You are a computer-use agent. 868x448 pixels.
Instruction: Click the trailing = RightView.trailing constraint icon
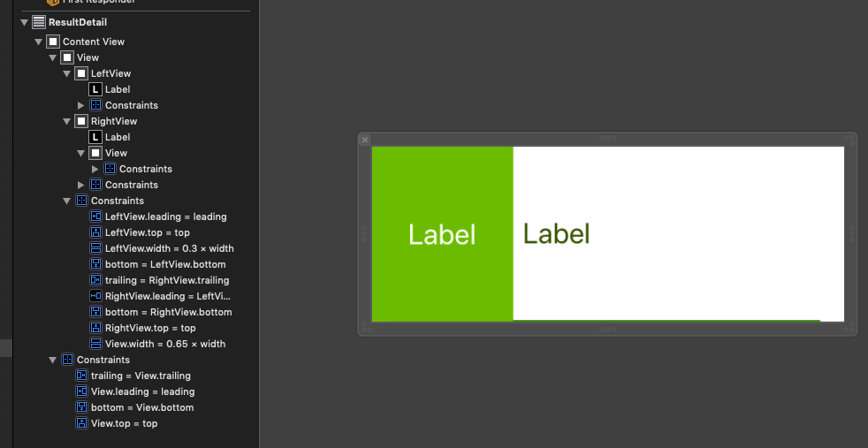point(95,280)
